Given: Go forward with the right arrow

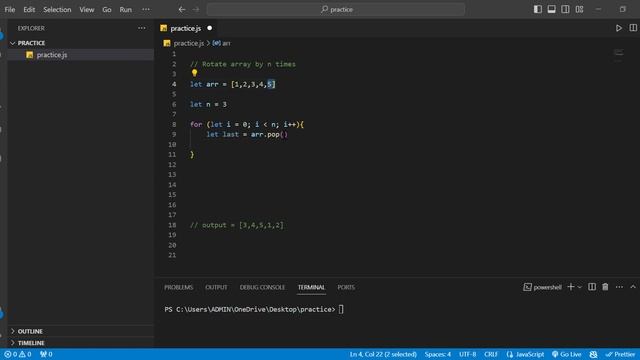Looking at the screenshot, I should pos(196,9).
